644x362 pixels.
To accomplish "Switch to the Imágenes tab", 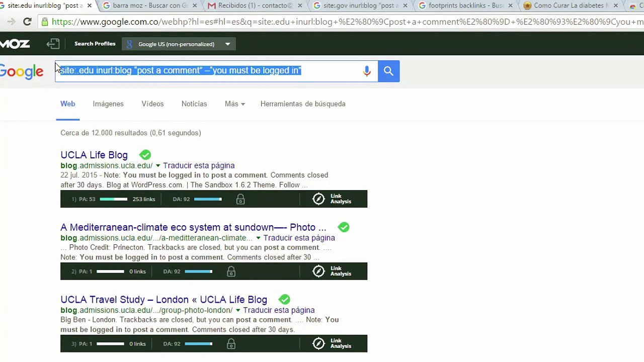I will point(108,104).
